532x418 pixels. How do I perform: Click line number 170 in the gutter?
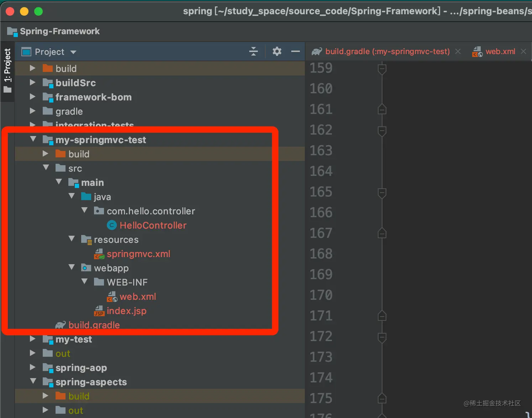coord(321,295)
